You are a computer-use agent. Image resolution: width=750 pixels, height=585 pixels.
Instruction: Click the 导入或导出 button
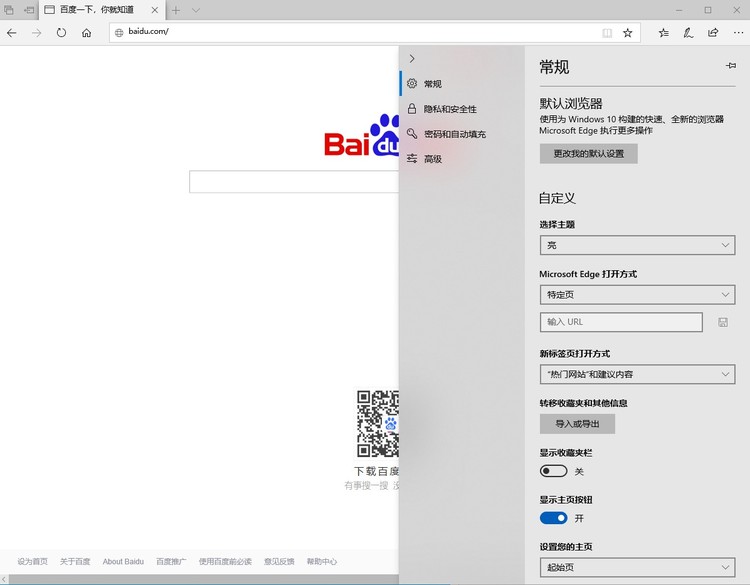[x=577, y=424]
